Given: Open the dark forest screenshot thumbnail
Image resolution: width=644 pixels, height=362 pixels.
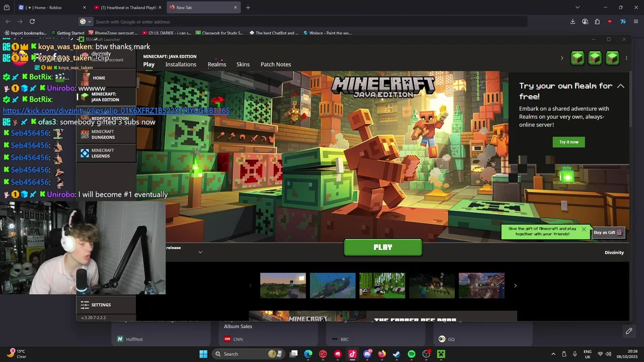Looking at the screenshot, I should tap(432, 286).
